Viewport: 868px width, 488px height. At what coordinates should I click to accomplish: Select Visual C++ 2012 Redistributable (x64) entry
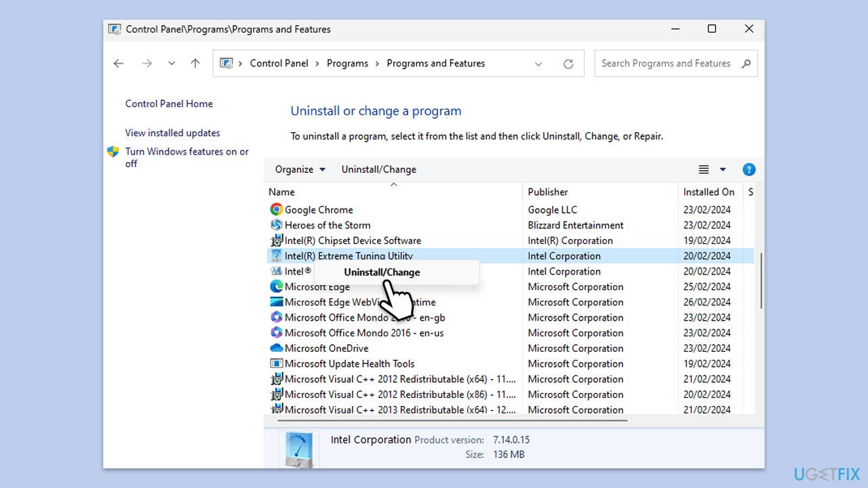[400, 379]
